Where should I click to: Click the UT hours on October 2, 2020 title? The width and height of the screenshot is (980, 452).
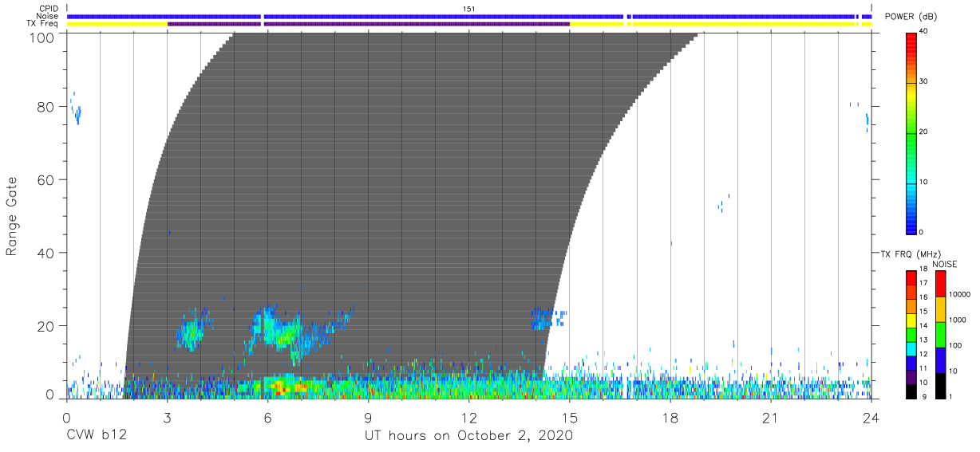point(468,436)
